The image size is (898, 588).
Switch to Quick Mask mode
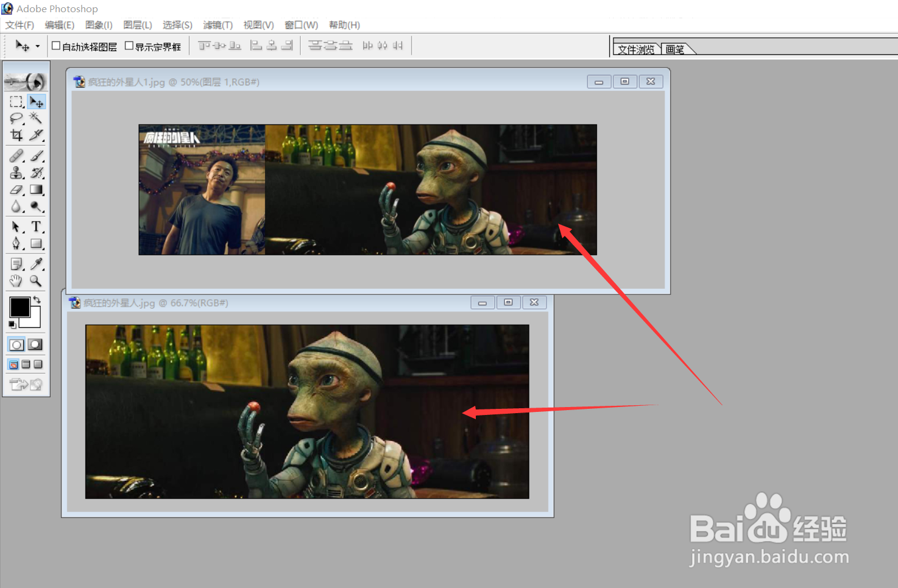click(x=35, y=345)
